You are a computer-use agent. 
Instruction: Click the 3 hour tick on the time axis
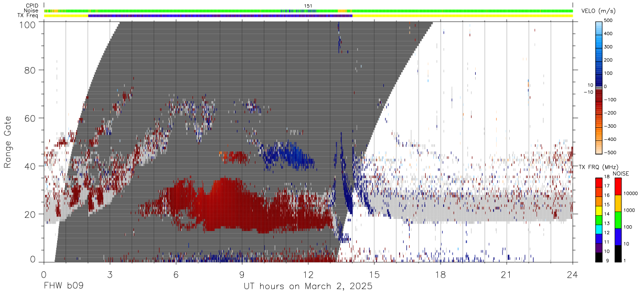click(110, 274)
